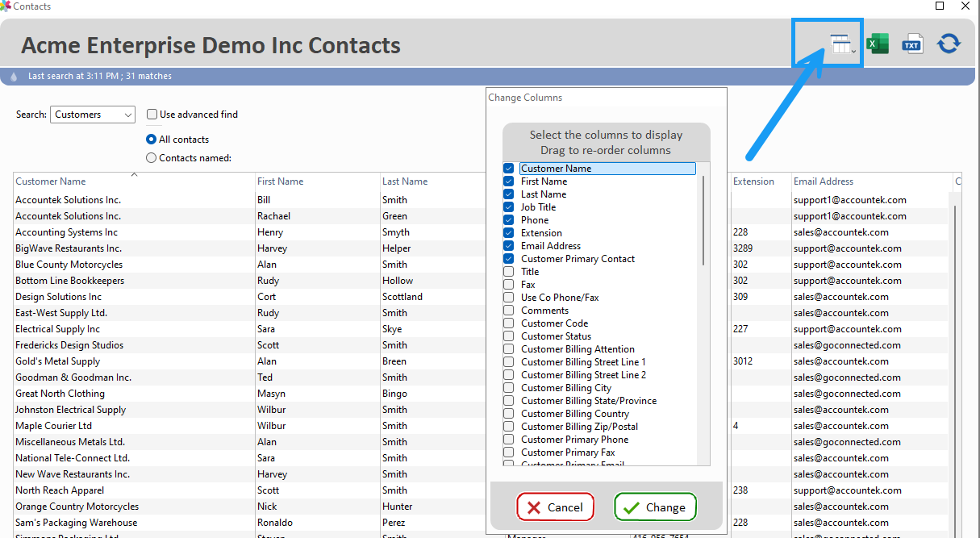This screenshot has width=980, height=538.
Task: Click the column list scrollbar
Action: tap(704, 221)
